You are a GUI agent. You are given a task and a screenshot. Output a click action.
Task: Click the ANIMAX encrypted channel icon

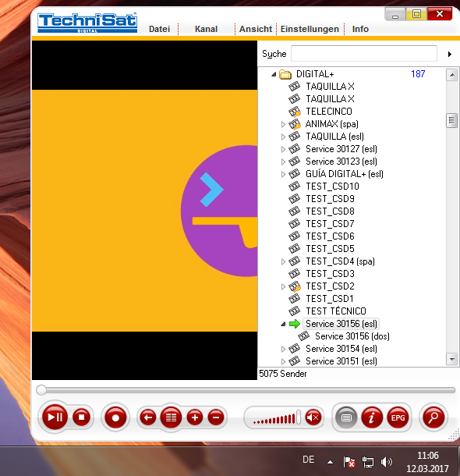[295, 124]
